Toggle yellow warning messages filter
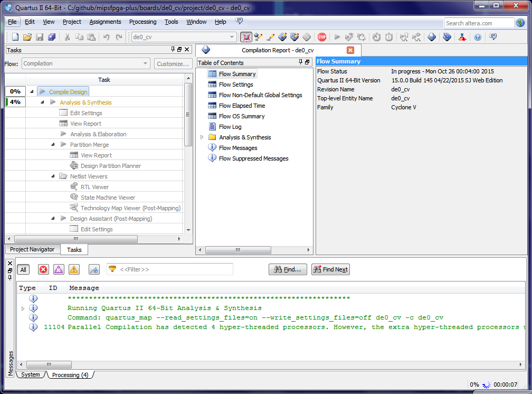The image size is (532, 394). tap(74, 269)
